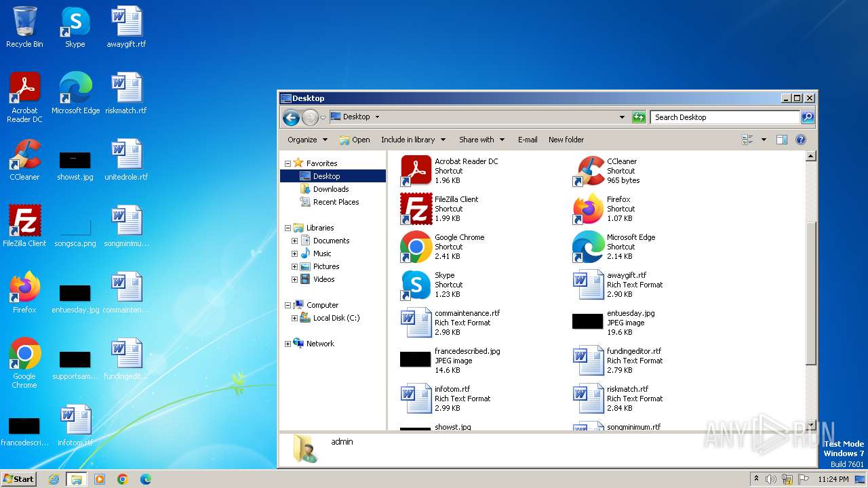Select entuesday.jpg desktop icon

pyautogui.click(x=75, y=298)
